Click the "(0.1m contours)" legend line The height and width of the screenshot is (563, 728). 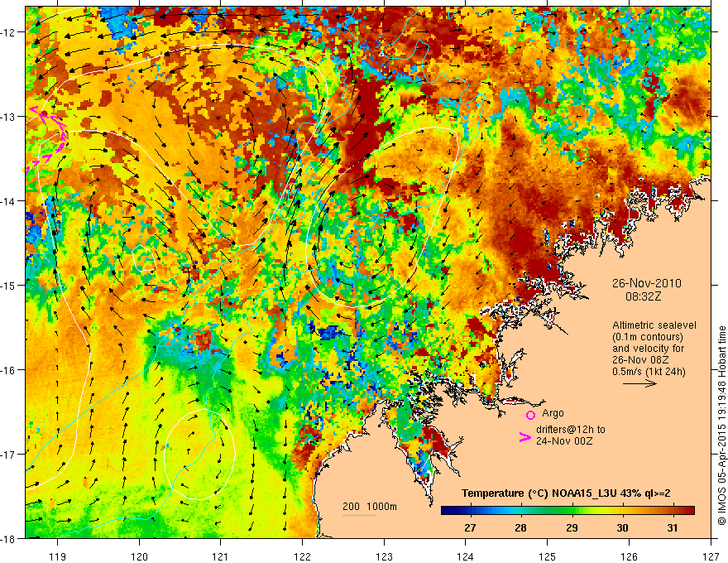point(648,337)
